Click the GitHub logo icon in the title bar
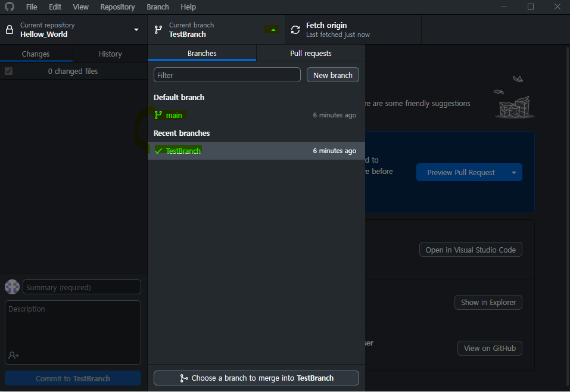This screenshot has height=392, width=570. click(10, 7)
